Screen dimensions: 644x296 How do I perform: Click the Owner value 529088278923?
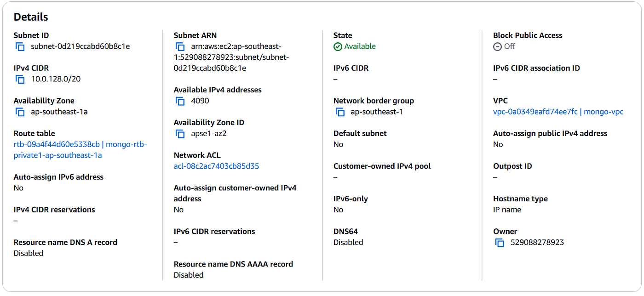pyautogui.click(x=537, y=243)
